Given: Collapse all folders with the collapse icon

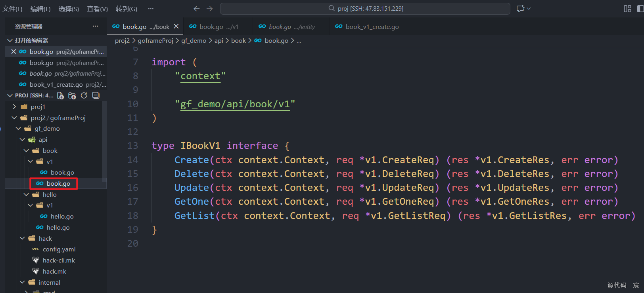Looking at the screenshot, I should pos(96,95).
